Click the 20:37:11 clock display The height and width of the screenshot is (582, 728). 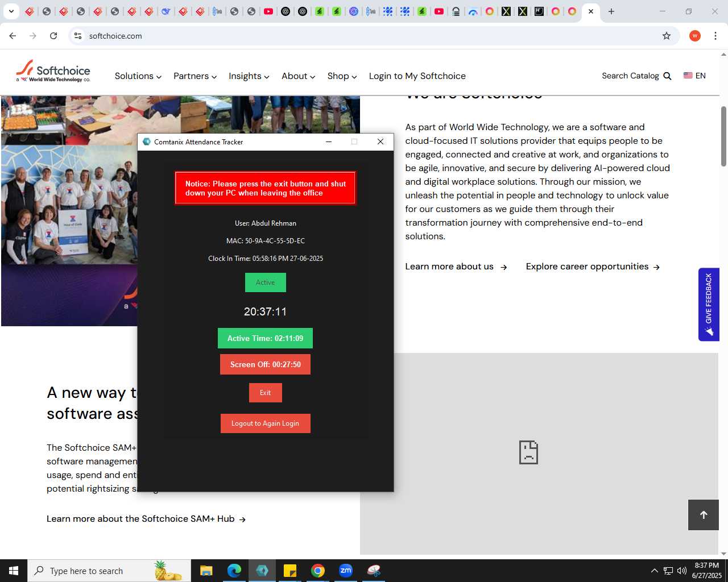coord(266,311)
